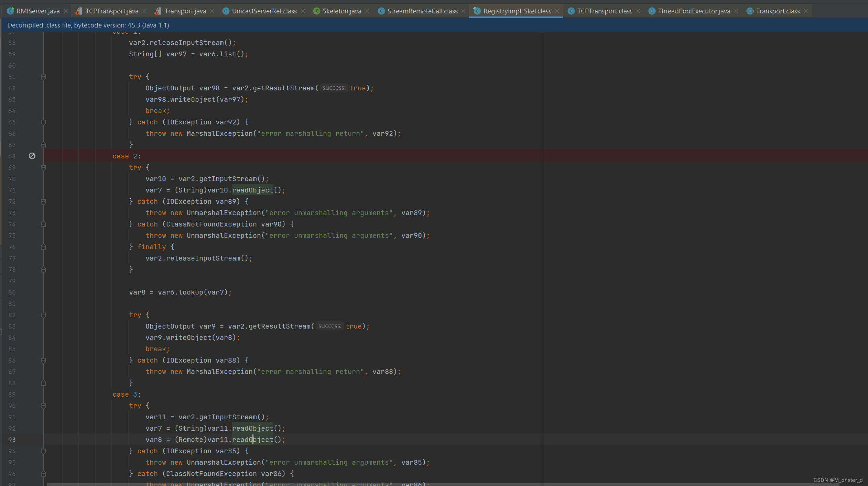Click line number 80 in the gutter
868x486 pixels.
[x=12, y=292]
